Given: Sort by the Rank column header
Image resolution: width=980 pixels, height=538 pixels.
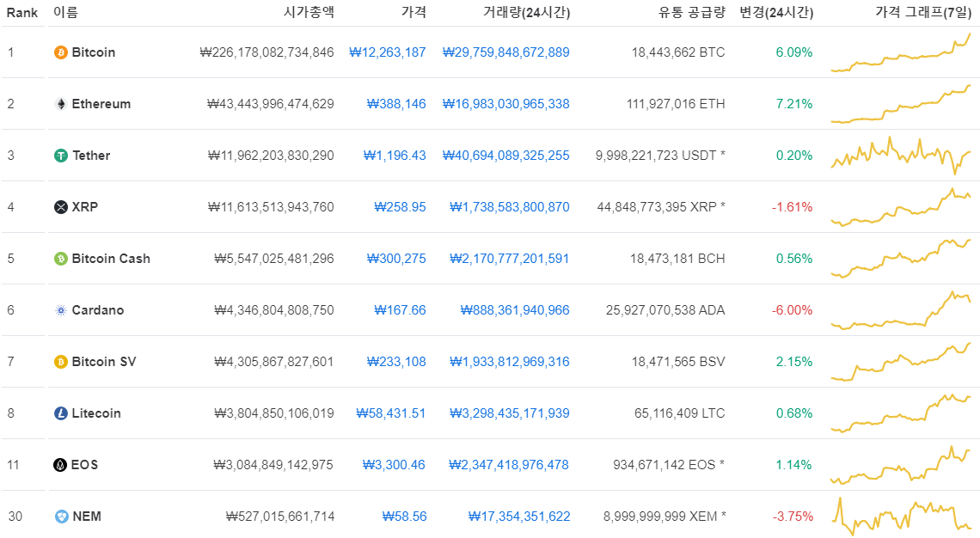Looking at the screenshot, I should [x=21, y=13].
